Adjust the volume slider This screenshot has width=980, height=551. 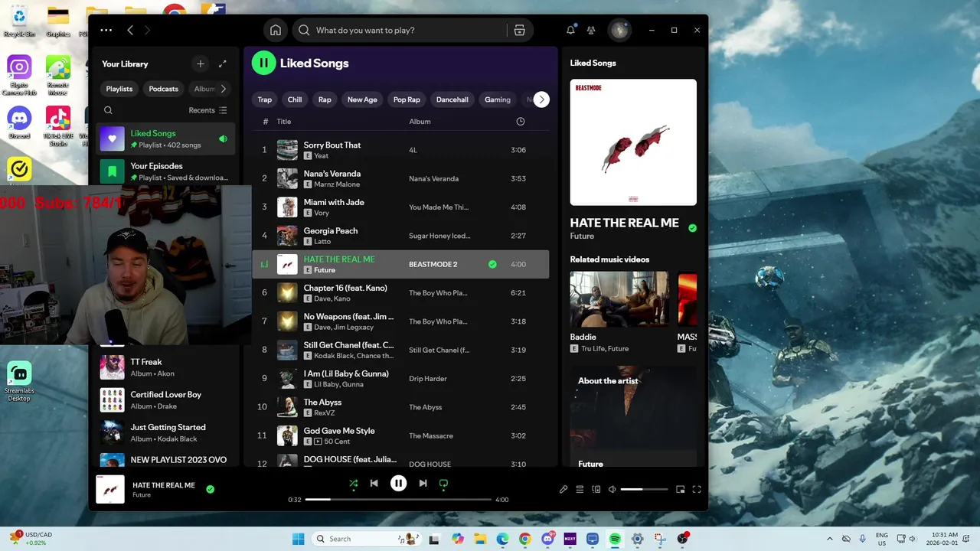644,489
